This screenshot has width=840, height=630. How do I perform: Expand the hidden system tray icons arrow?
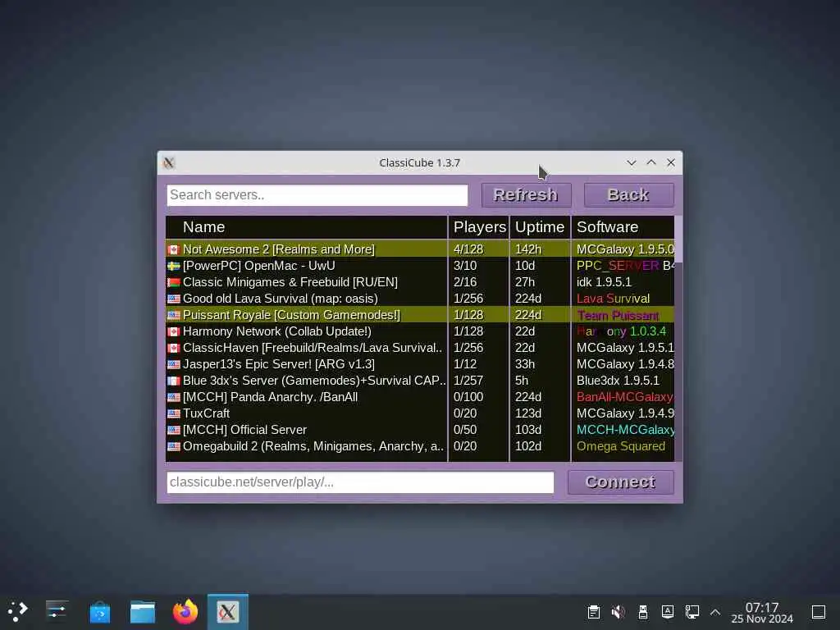pyautogui.click(x=715, y=612)
